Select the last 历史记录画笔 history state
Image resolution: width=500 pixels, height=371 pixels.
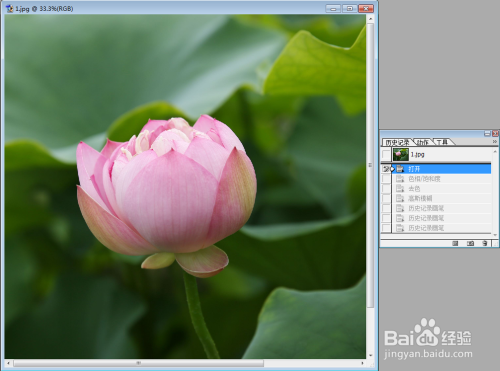coord(441,228)
